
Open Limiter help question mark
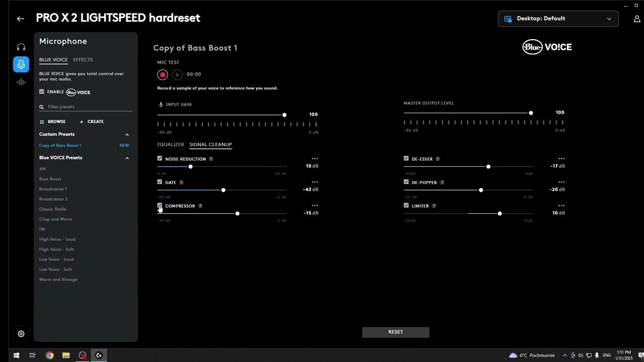[x=434, y=206]
